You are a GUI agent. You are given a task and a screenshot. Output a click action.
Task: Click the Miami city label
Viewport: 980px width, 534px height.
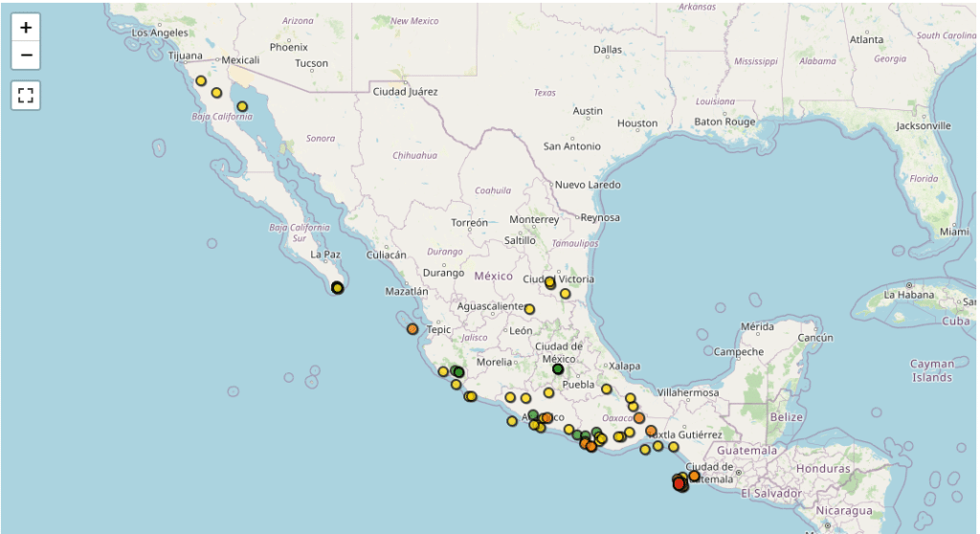coord(954,232)
